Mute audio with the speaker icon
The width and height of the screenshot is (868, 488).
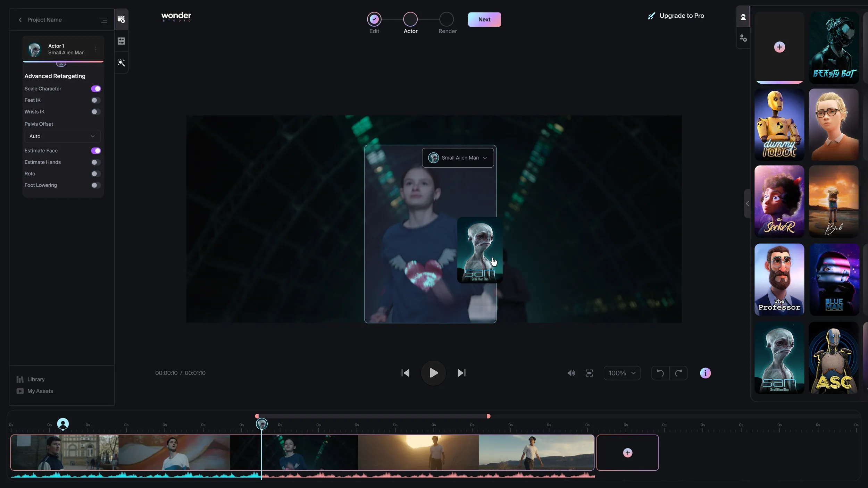tap(571, 373)
